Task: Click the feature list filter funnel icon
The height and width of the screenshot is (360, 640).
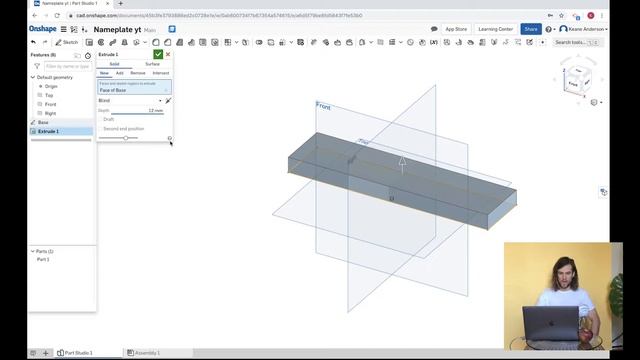Action: tap(37, 66)
